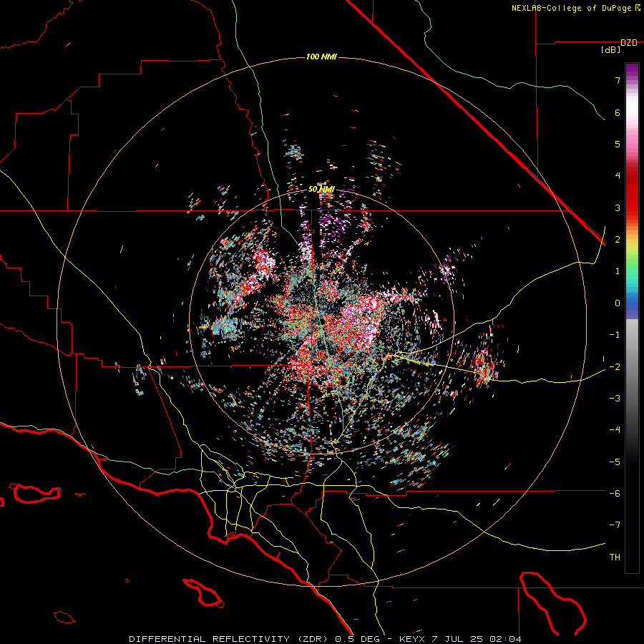Click the 7 value on the color scale

(x=618, y=80)
